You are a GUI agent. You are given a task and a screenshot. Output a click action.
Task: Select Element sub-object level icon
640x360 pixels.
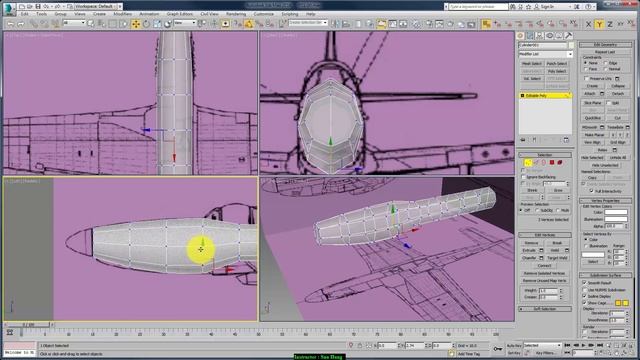[560, 162]
